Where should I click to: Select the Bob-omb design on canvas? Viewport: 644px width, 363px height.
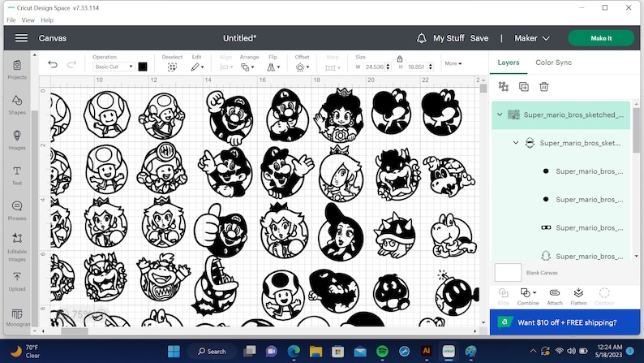click(457, 292)
